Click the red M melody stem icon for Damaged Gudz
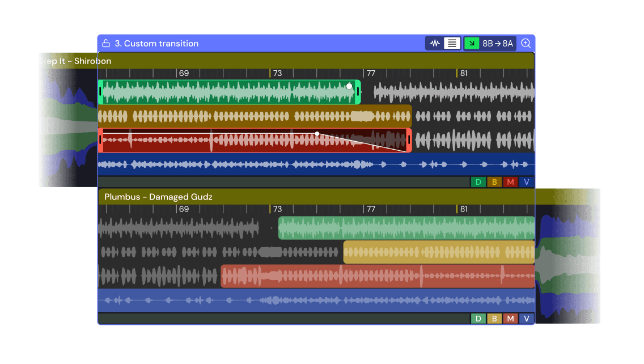644x364 pixels. [510, 318]
